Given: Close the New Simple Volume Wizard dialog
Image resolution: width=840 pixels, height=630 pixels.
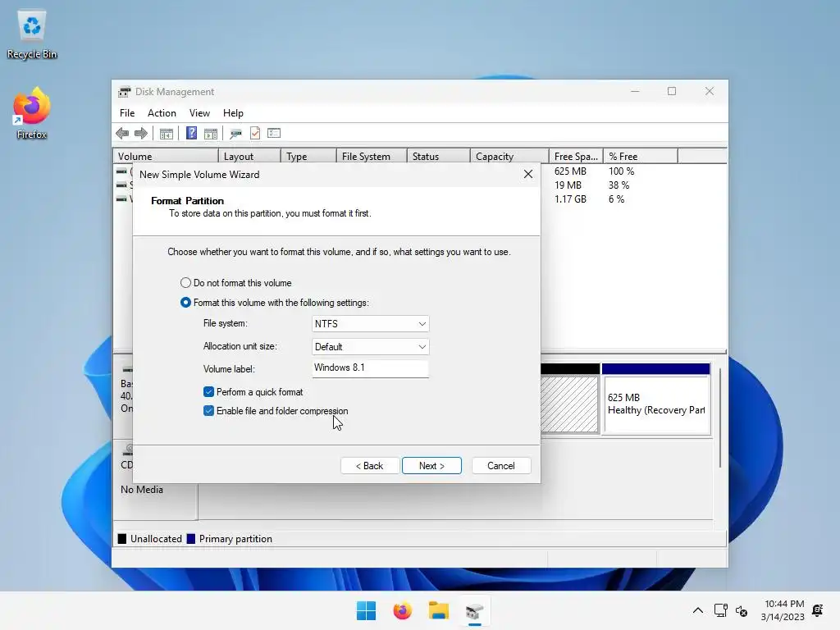Looking at the screenshot, I should tap(528, 174).
